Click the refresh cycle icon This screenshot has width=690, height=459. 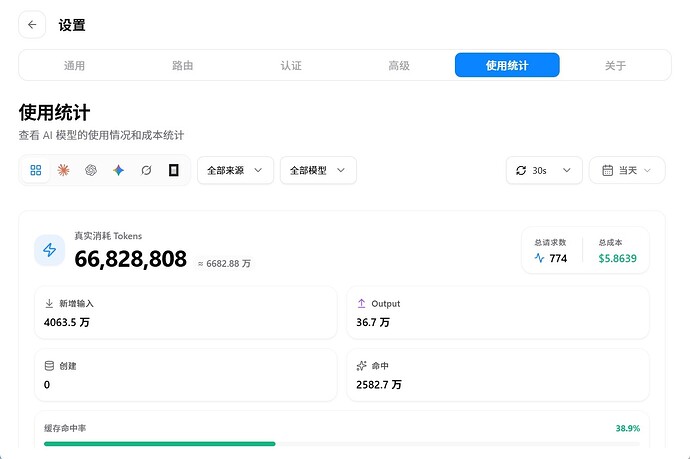click(x=521, y=170)
